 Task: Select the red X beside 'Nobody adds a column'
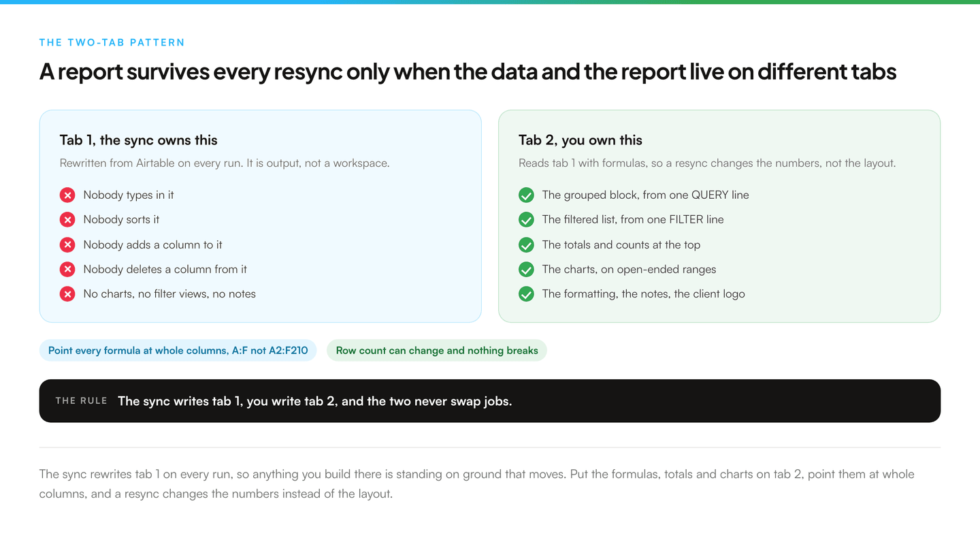(67, 244)
